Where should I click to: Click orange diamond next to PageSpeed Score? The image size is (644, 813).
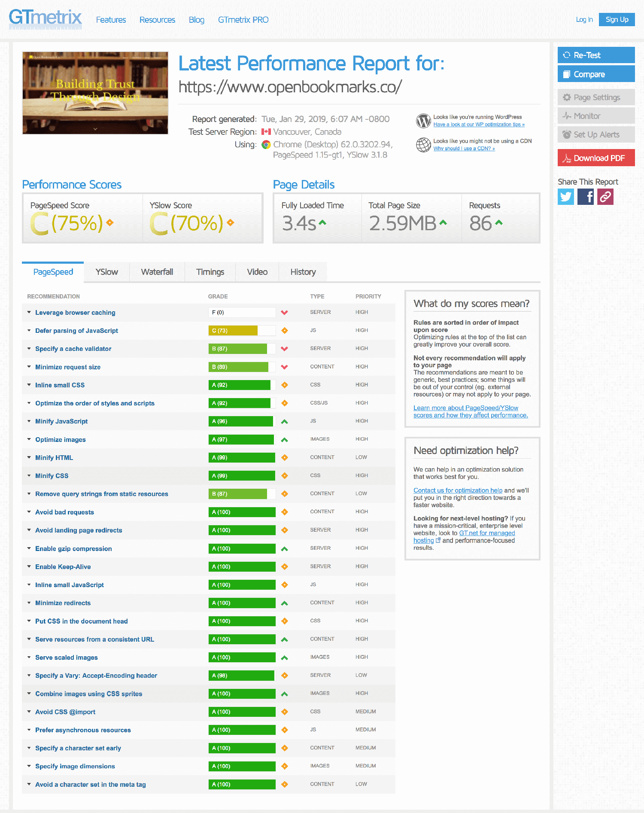click(110, 222)
